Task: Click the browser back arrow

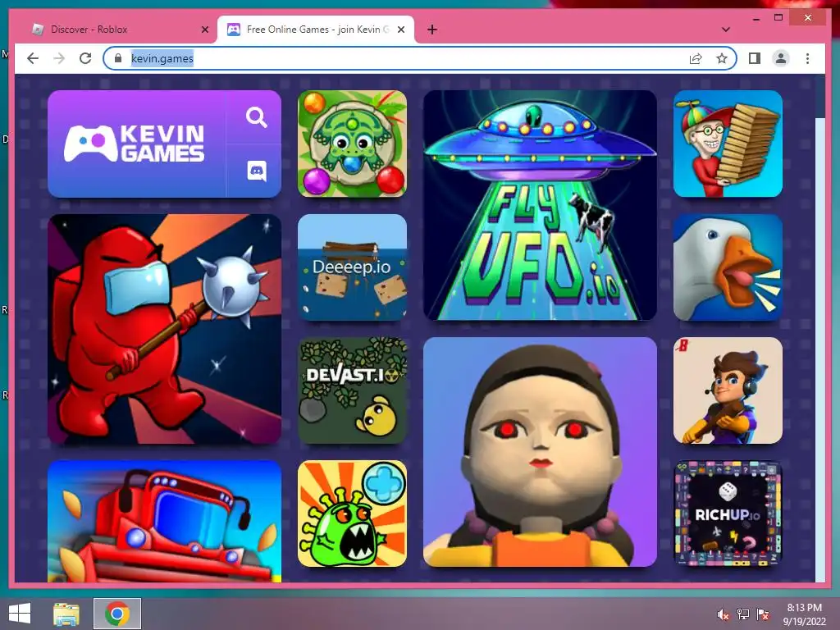Action: 33,58
